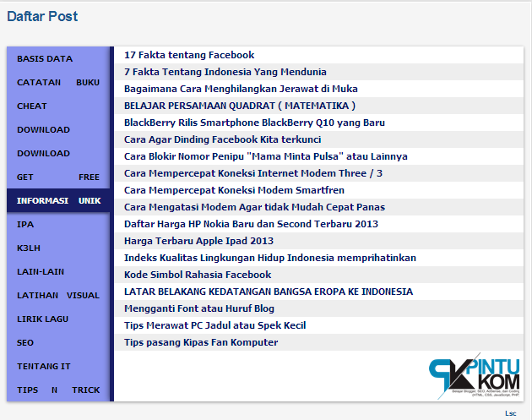Viewport: 532px width, 420px height.
Task: Open Bagaimana Cara Menghilangkan Jerawat di Muka
Action: [x=241, y=89]
